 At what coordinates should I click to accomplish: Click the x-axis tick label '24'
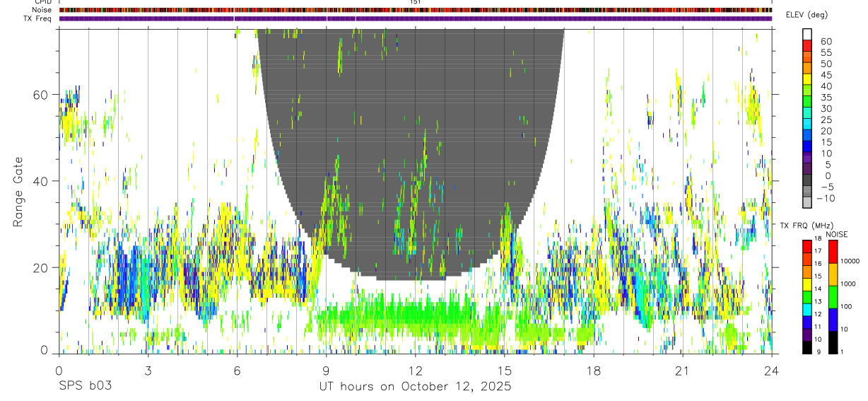[771, 371]
